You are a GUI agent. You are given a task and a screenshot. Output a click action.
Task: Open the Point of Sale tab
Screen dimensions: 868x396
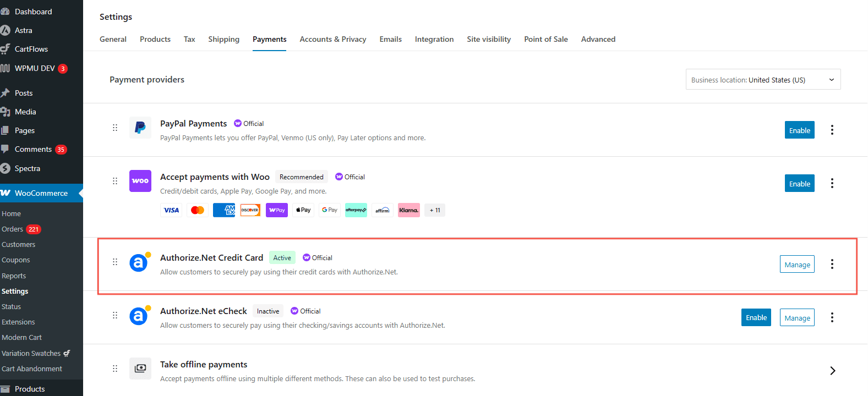coord(546,39)
